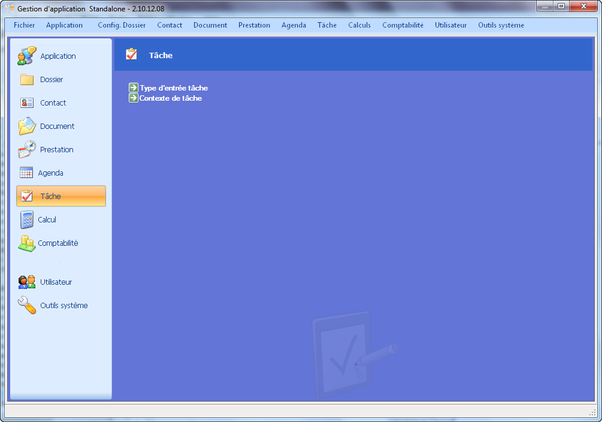Image resolution: width=602 pixels, height=422 pixels.
Task: Select the Agenda calendar icon
Action: pos(27,173)
